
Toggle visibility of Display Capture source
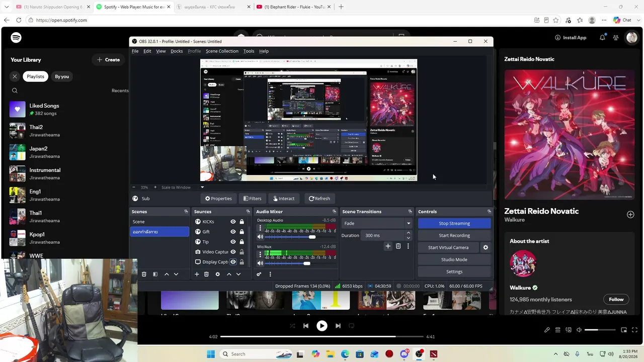(233, 262)
